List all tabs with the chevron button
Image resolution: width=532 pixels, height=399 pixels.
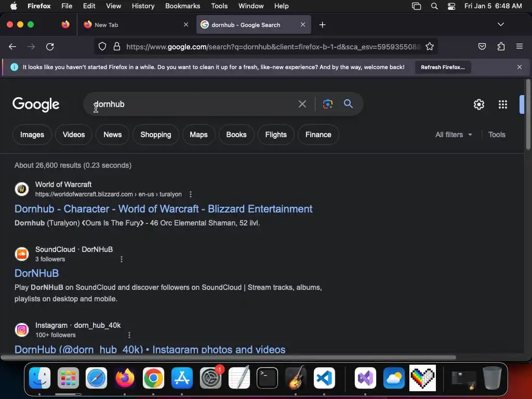[500, 24]
